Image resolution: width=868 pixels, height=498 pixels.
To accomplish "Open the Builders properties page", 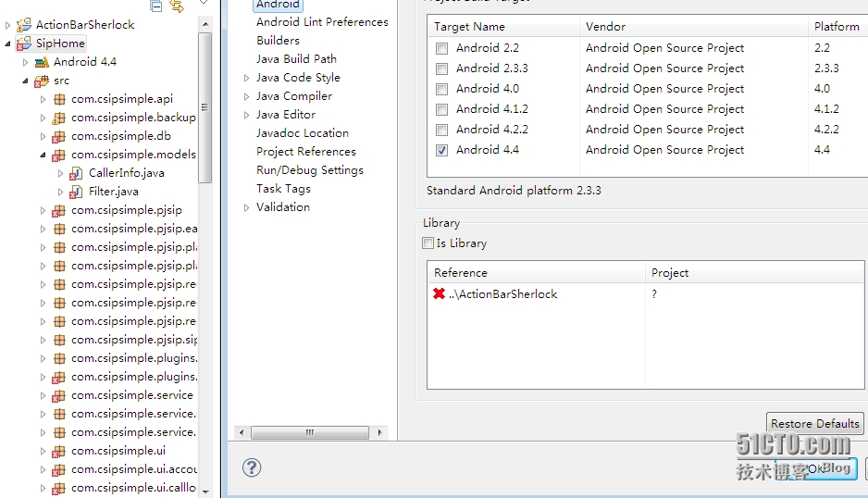I will [x=278, y=41].
